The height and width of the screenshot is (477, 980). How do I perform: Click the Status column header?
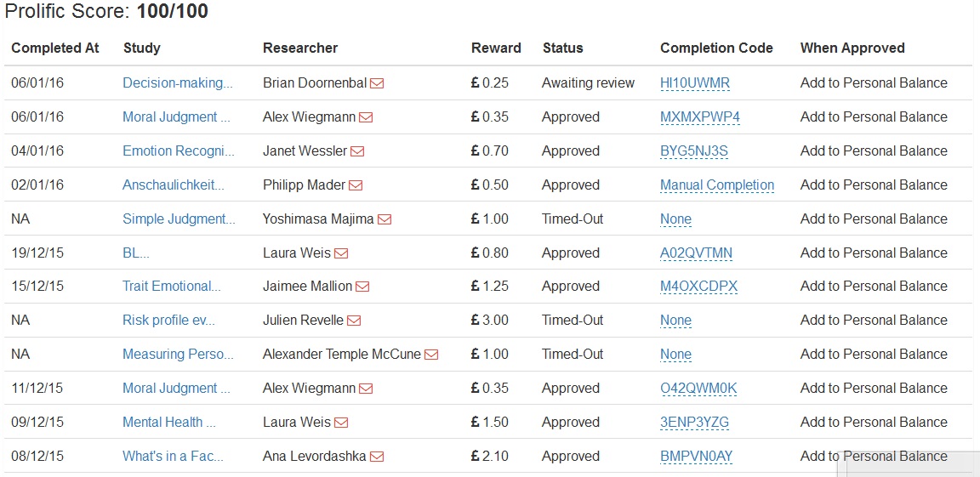tap(562, 48)
